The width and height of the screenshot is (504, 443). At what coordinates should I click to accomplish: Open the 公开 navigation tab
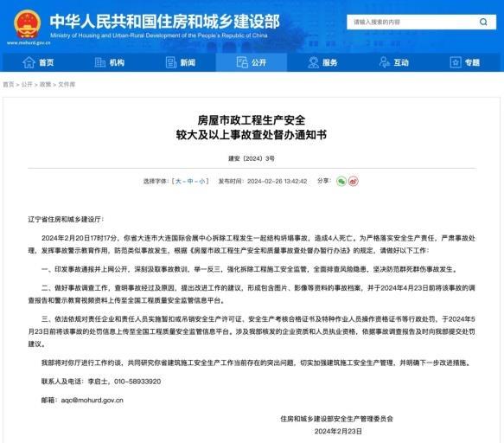[252, 62]
